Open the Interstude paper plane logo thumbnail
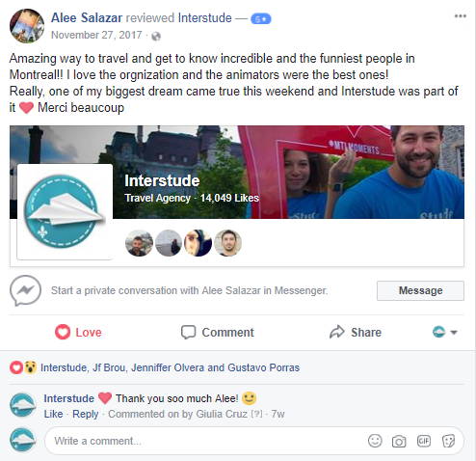Screen dimensions: 476x461 (65, 211)
